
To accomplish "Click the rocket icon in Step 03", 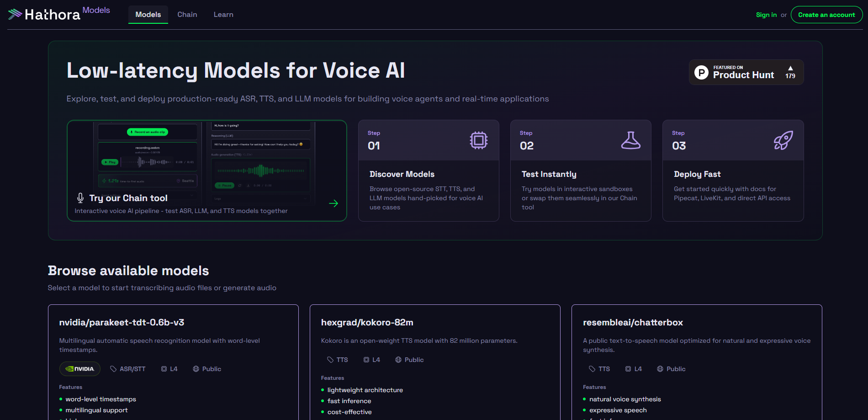I will (x=783, y=140).
